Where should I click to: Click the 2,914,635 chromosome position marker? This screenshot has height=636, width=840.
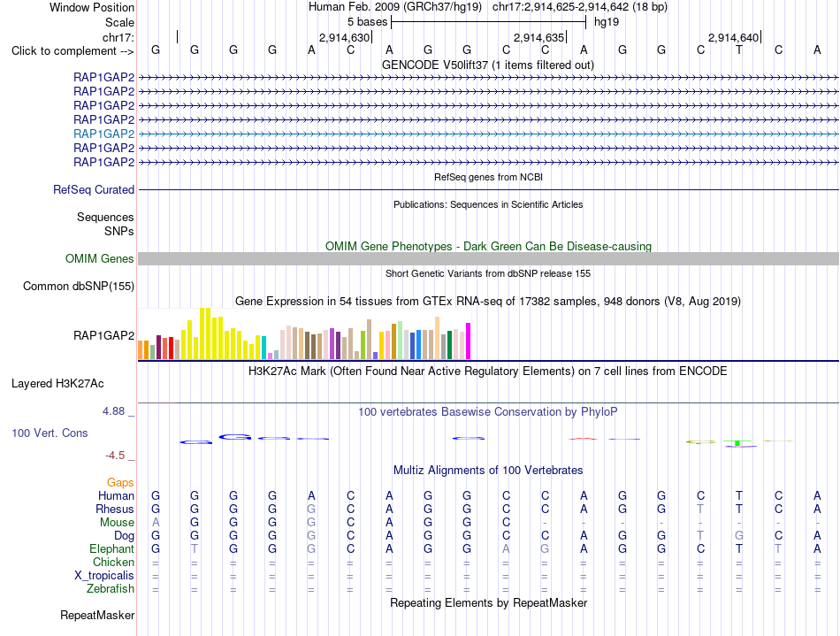coord(539,37)
